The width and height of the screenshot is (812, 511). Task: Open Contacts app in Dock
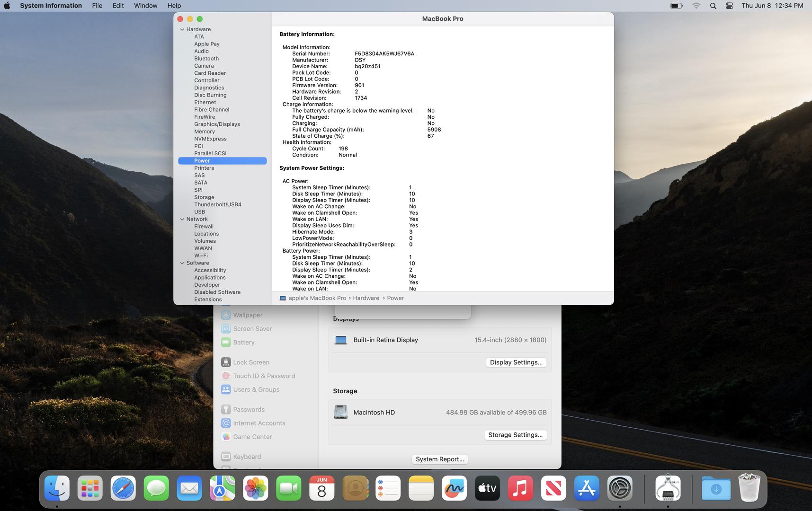355,488
